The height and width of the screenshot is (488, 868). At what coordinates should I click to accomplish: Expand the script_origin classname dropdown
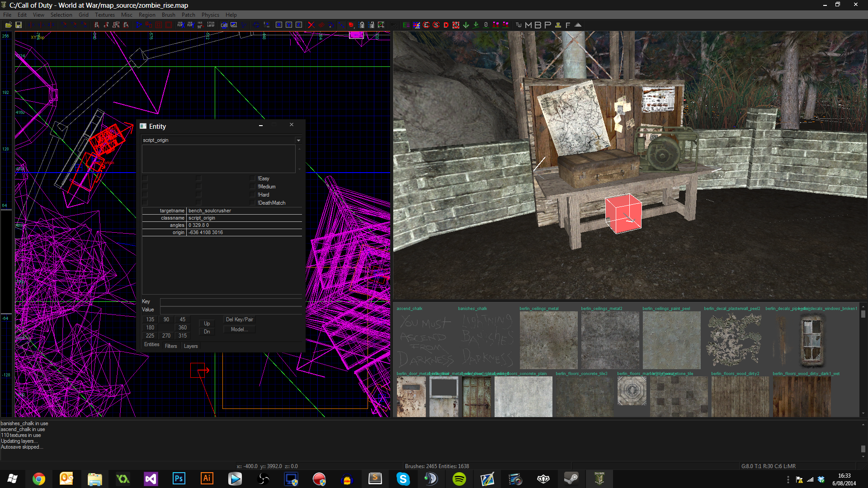tap(298, 141)
